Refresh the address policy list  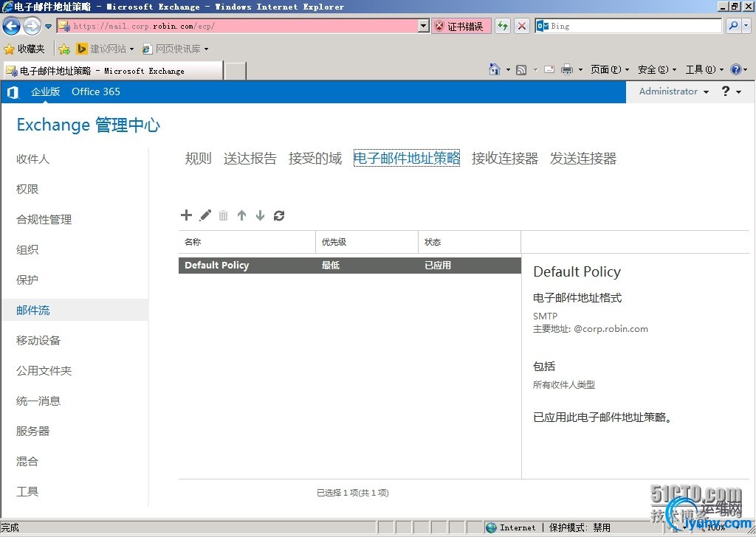[279, 215]
